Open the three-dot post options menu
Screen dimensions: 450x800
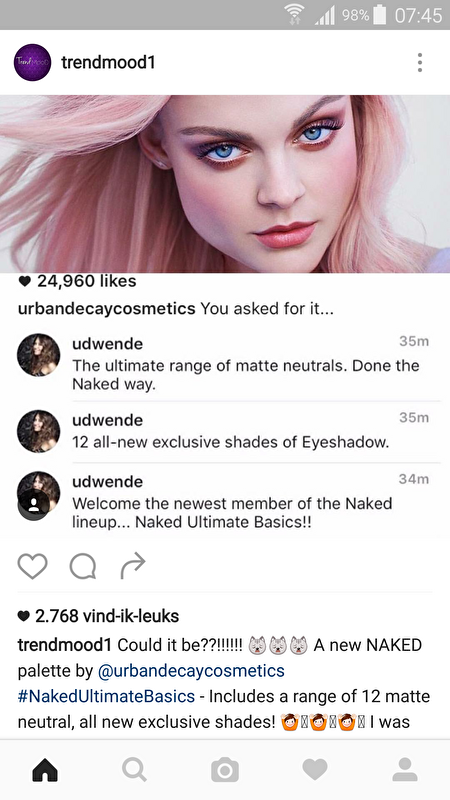click(x=419, y=62)
